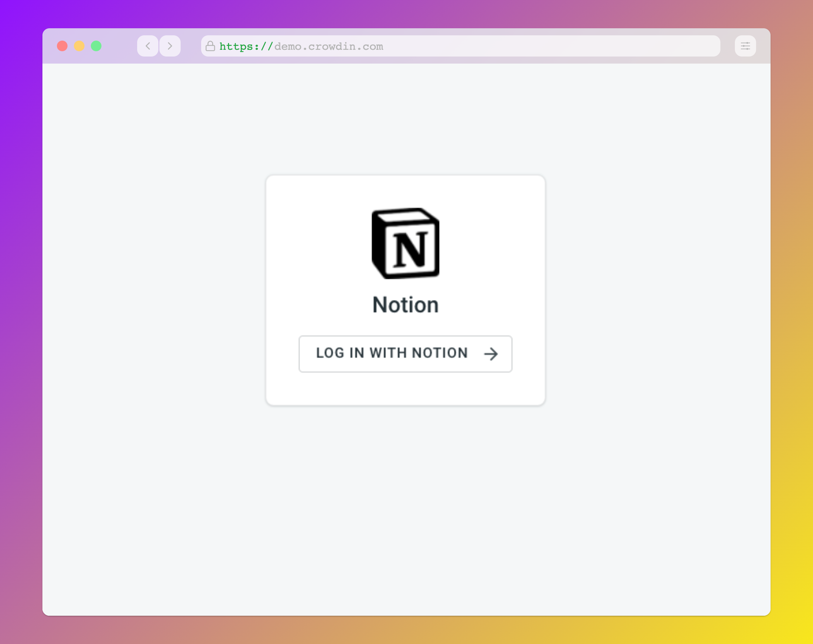The height and width of the screenshot is (644, 813).
Task: Click the green maximize window dot
Action: pyautogui.click(x=96, y=46)
